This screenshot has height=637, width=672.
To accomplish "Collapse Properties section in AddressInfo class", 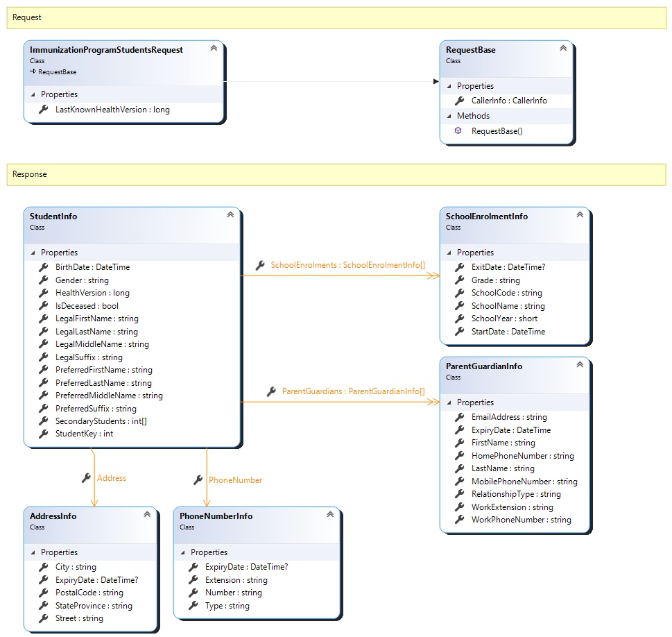I will pos(33,552).
